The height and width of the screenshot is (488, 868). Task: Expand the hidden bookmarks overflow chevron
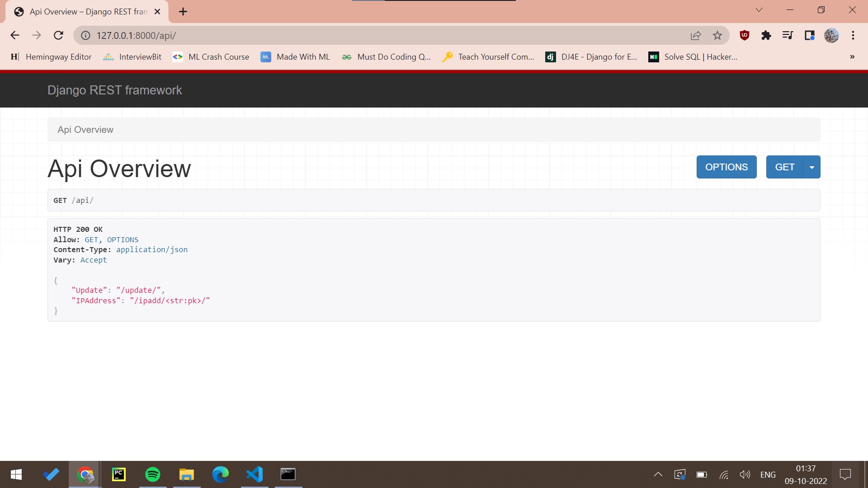pos(852,57)
